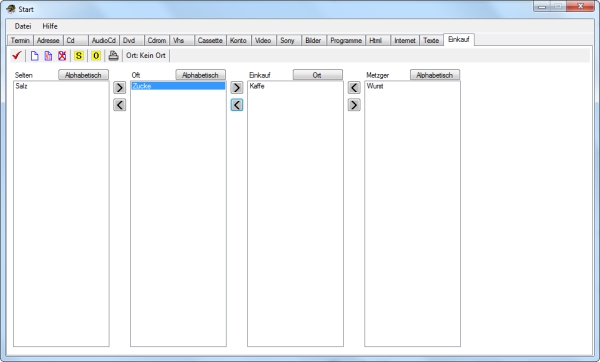Switch to the Cassette tab
This screenshot has width=600, height=362.
pos(210,40)
